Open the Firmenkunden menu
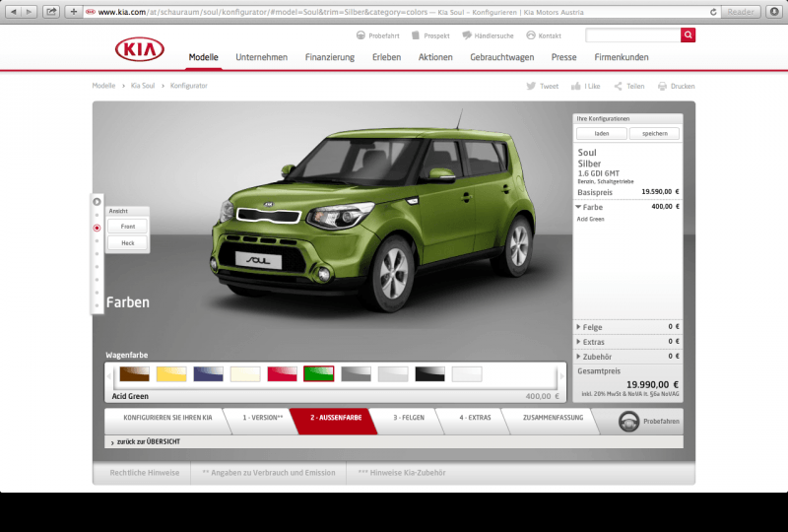This screenshot has width=788, height=532. click(x=622, y=57)
